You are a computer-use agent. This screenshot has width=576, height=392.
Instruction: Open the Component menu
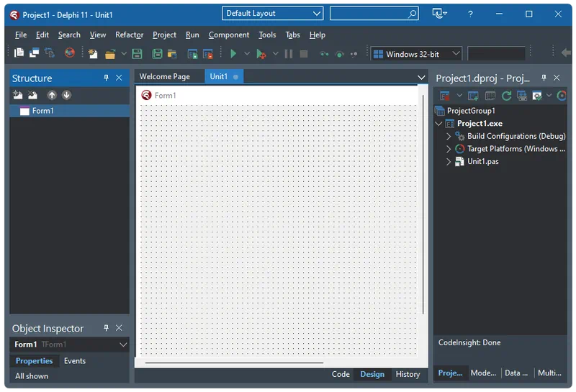click(229, 35)
